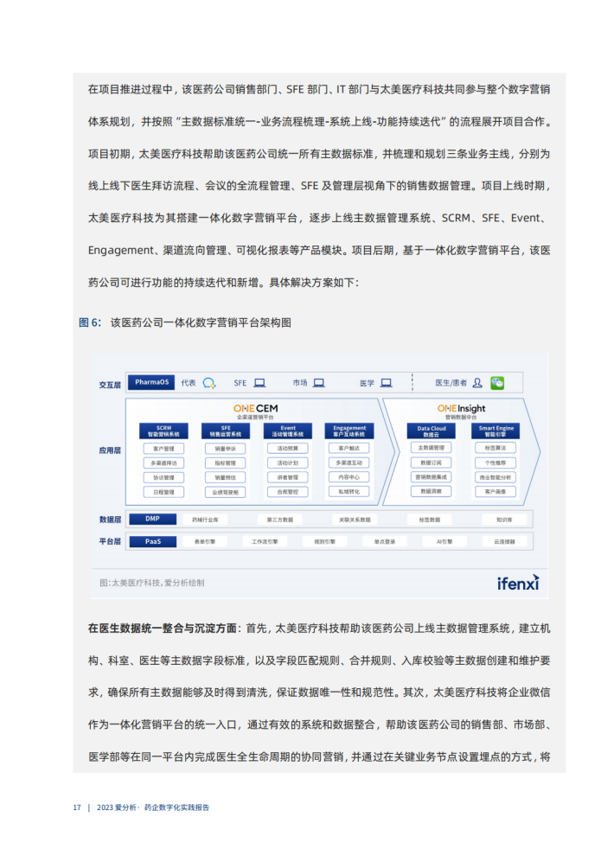Click the 关联关系数据 data item

[355, 520]
